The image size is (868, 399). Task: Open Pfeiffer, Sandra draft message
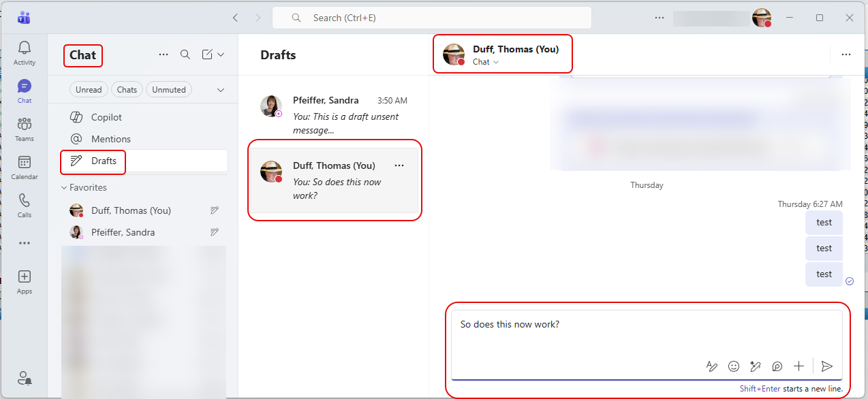pos(334,115)
